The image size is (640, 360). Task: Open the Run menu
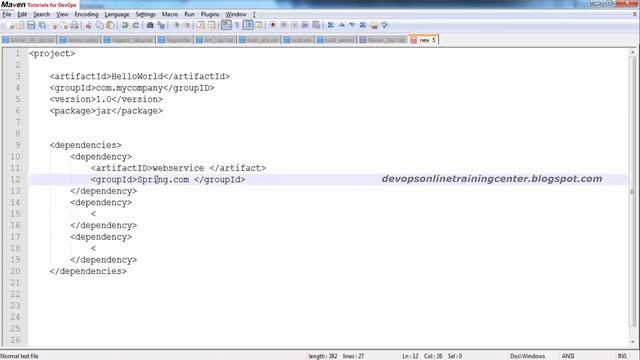pos(189,14)
